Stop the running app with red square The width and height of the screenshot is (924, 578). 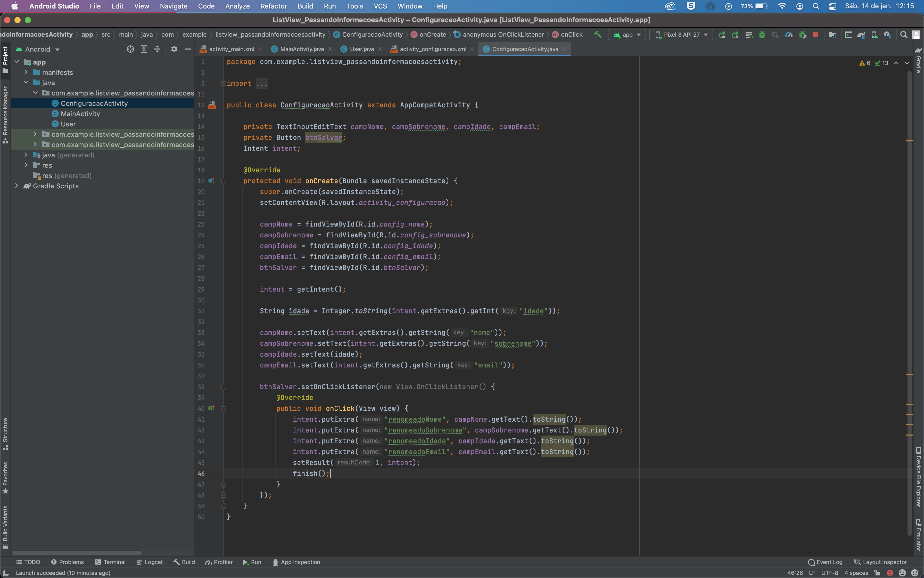point(815,35)
